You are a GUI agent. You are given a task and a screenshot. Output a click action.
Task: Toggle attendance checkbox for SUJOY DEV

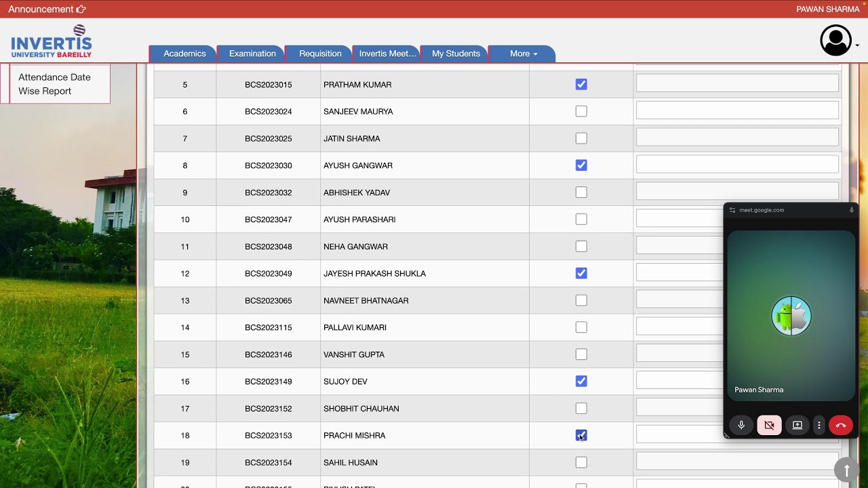point(581,381)
